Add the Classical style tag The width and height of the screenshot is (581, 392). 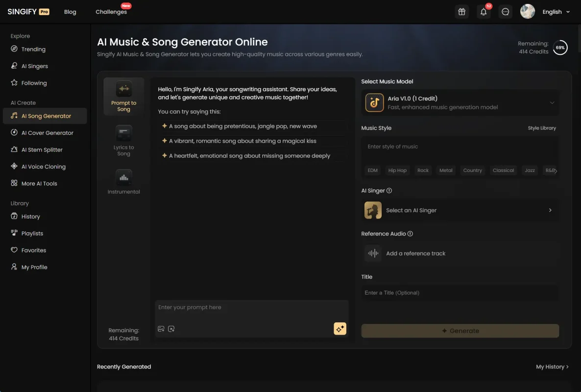(503, 171)
